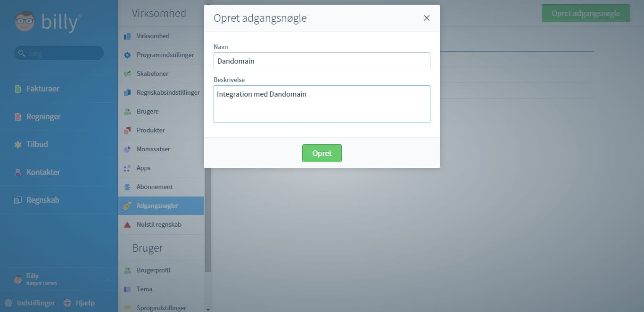The image size is (644, 312).
Task: Click the Produkter boxes icon
Action: (127, 131)
